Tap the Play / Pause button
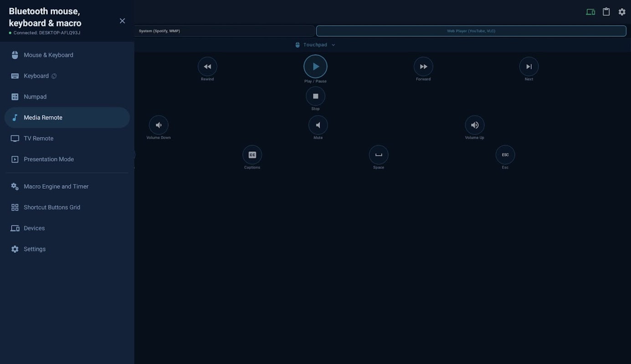631x364 pixels. coord(315,66)
